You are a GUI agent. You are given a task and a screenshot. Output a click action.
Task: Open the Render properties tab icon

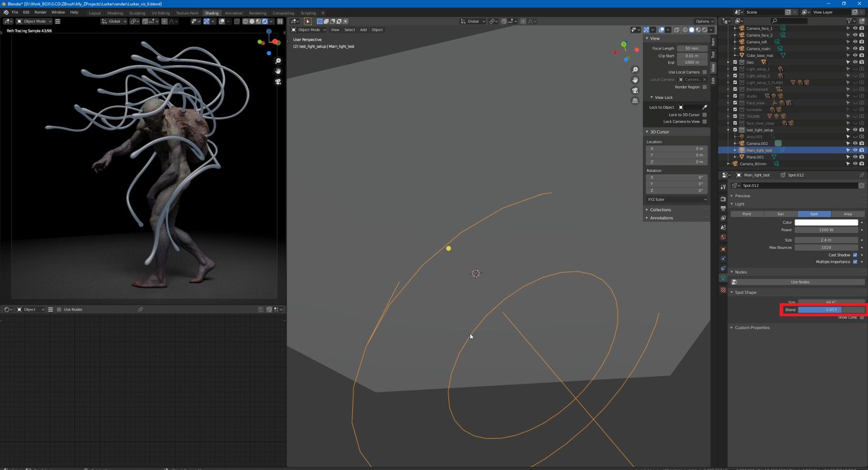point(723,199)
